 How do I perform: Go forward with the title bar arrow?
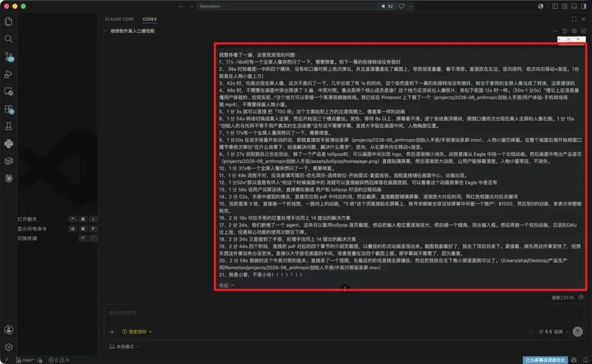point(191,6)
